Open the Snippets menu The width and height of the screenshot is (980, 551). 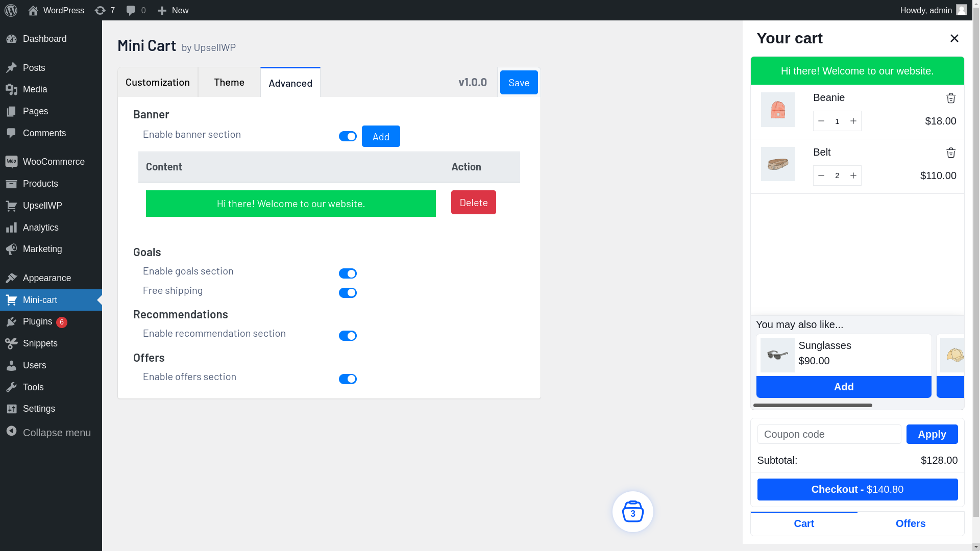(x=51, y=343)
